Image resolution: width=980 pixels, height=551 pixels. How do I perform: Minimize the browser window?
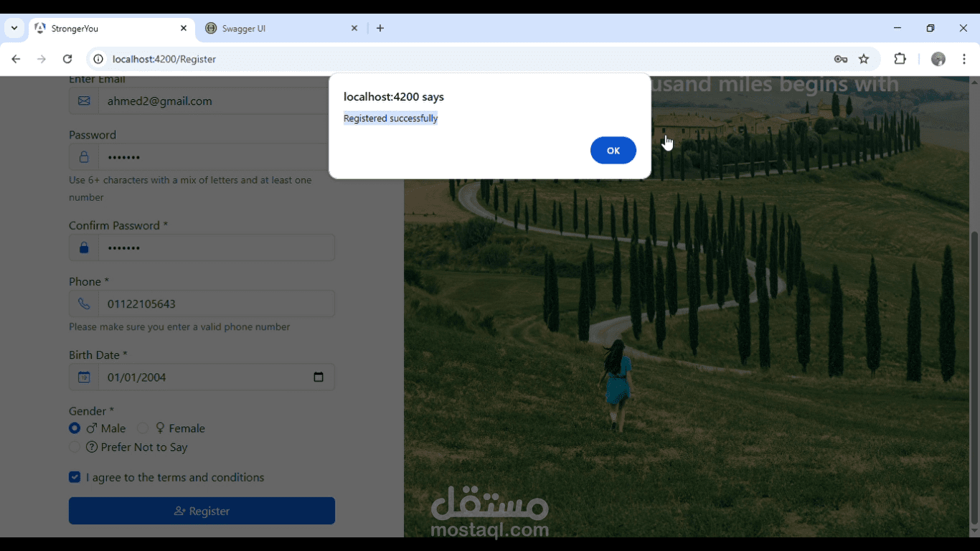point(897,29)
